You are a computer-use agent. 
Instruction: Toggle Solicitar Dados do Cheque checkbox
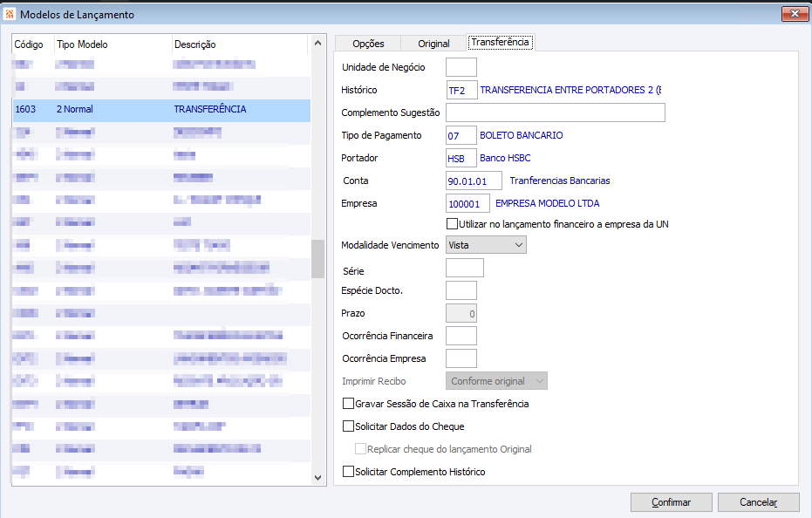349,426
